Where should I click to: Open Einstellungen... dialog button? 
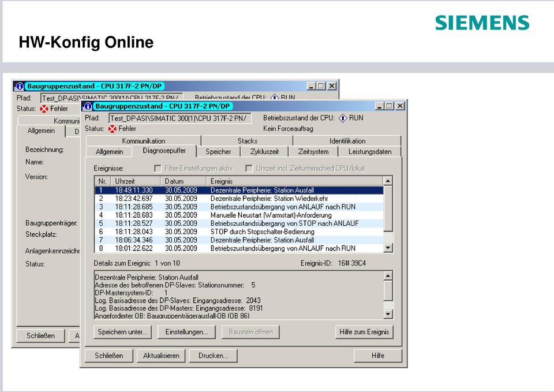pyautogui.click(x=186, y=332)
